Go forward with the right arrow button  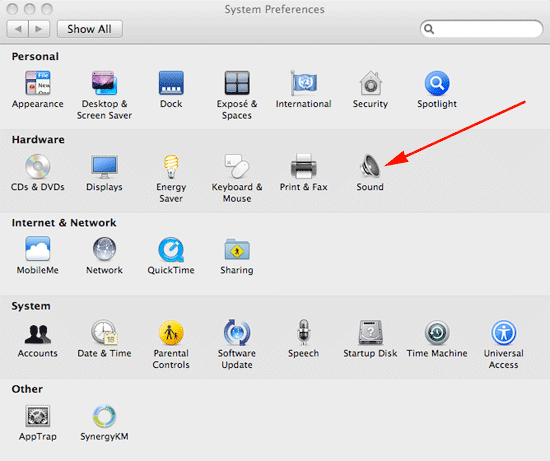pos(39,29)
